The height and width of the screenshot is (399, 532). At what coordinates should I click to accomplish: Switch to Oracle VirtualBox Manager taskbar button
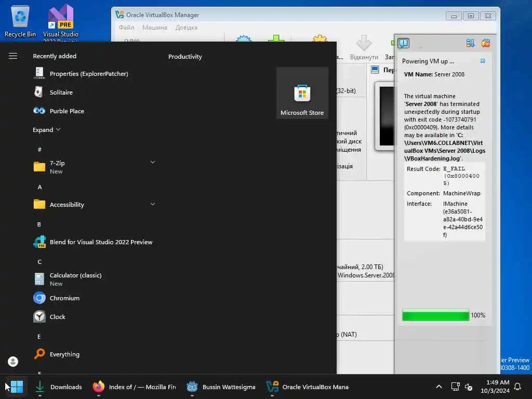tap(308, 387)
